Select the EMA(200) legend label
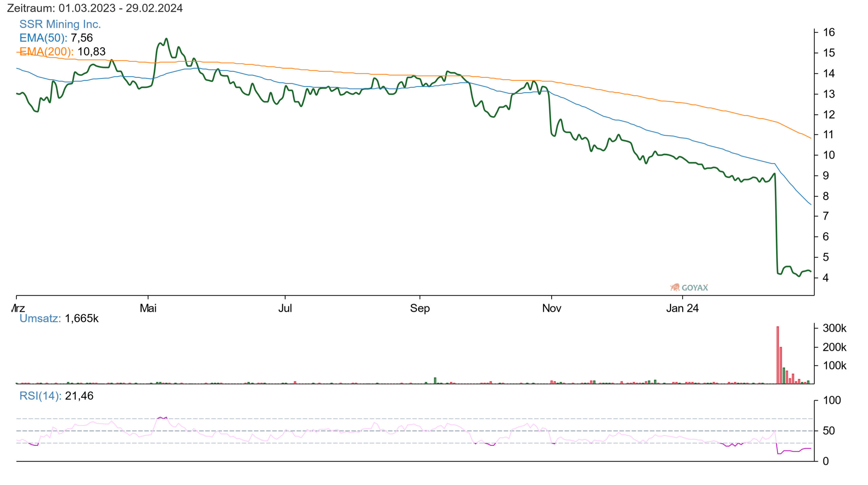Image resolution: width=868 pixels, height=485 pixels. pos(46,52)
